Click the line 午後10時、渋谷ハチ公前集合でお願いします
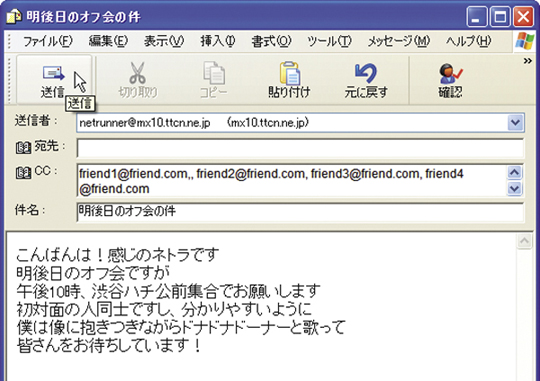 [x=168, y=291]
